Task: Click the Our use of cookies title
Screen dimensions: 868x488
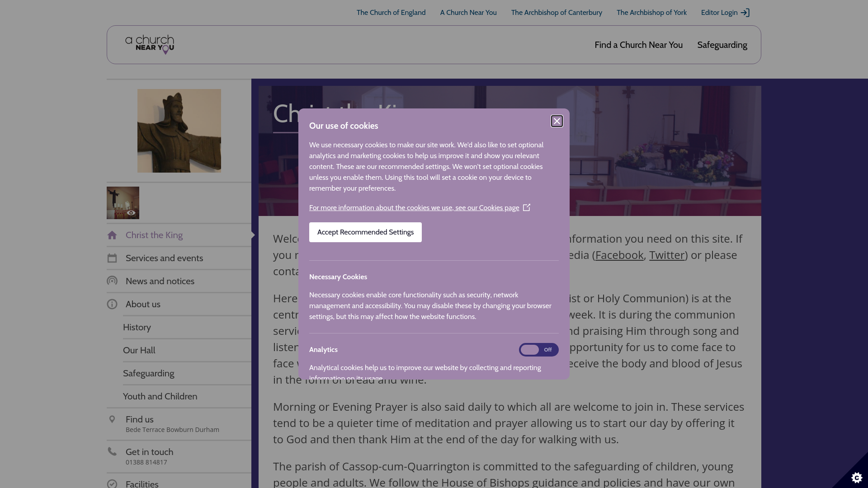Action: coord(344,126)
